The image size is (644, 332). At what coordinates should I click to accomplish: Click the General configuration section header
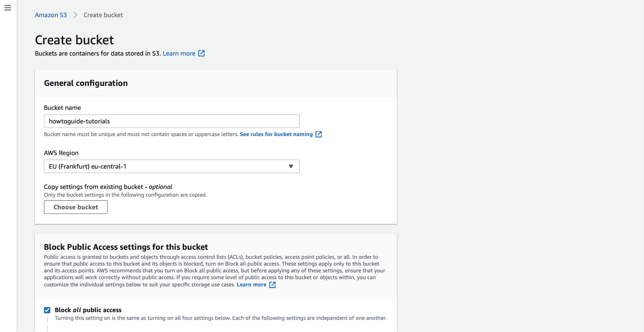[x=86, y=83]
